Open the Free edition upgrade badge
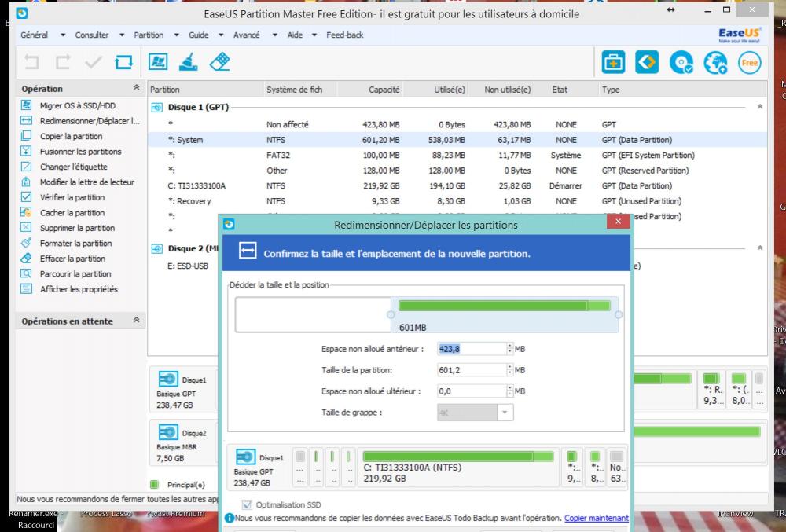The height and width of the screenshot is (532, 786). click(x=749, y=63)
